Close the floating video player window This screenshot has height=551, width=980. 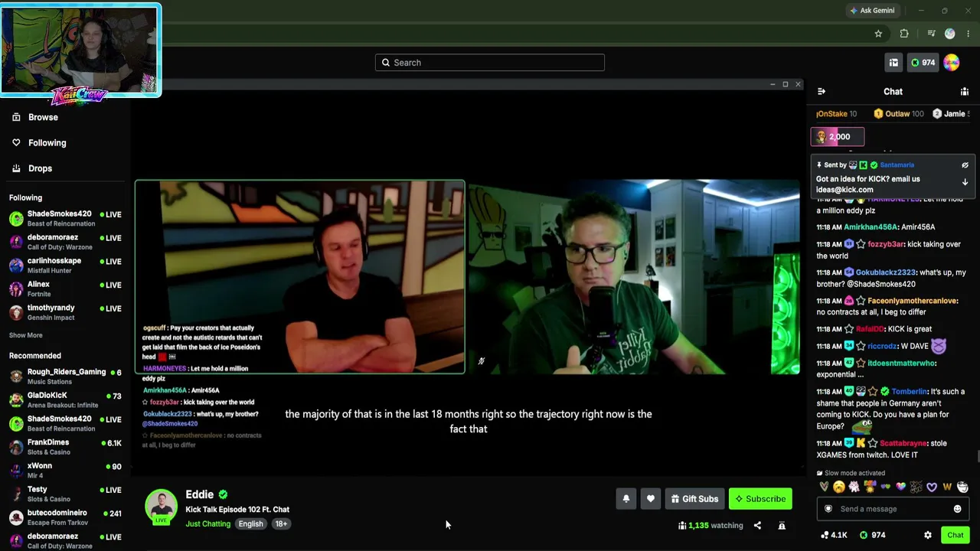coord(798,84)
